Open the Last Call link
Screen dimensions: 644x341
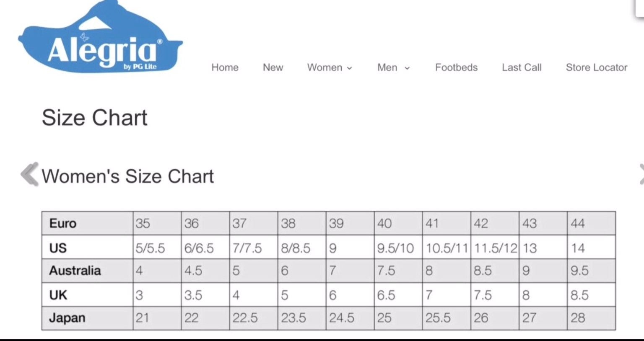click(522, 67)
